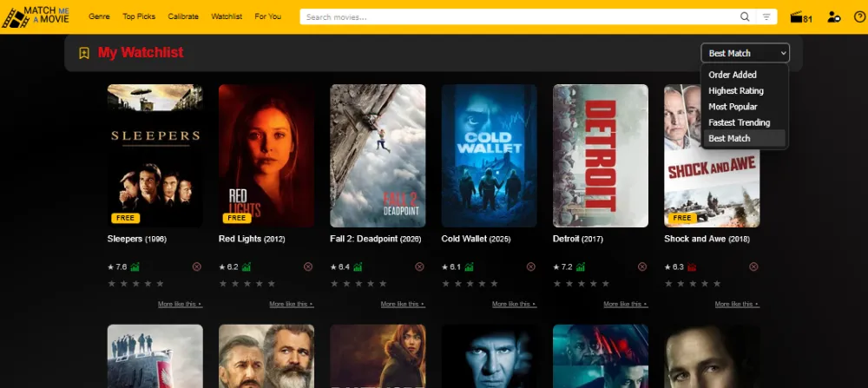Rate Red Lights one star
The image size is (868, 388).
point(223,283)
